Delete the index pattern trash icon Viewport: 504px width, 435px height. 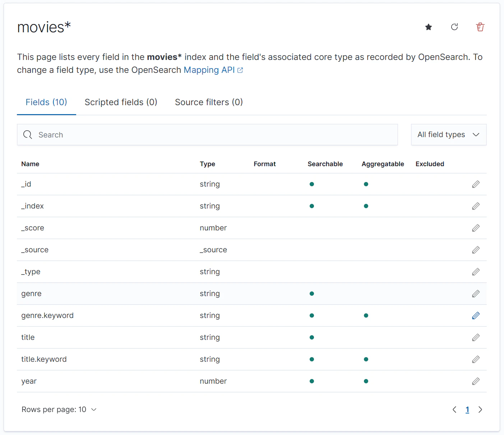[x=480, y=27]
